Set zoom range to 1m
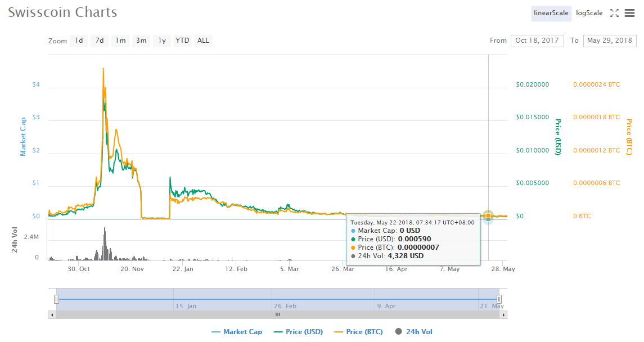The width and height of the screenshot is (644, 342). (x=120, y=40)
